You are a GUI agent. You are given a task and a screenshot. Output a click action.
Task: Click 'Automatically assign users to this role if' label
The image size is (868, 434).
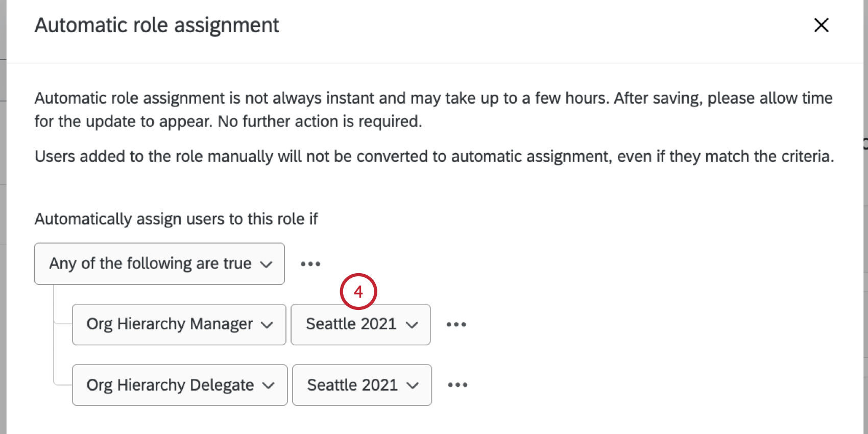pos(176,219)
